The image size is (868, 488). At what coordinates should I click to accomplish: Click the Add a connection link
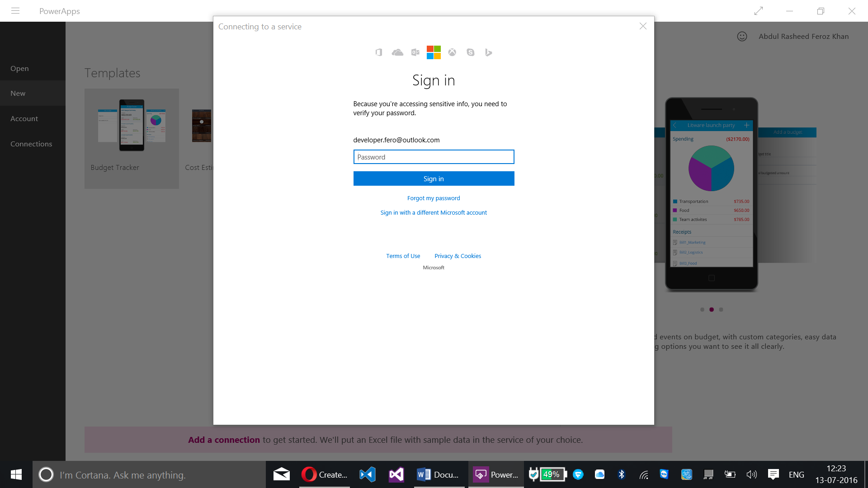click(224, 440)
